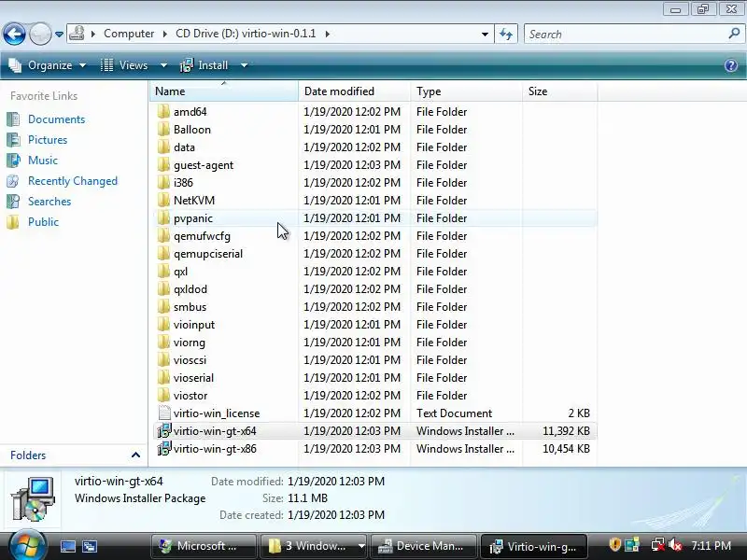Select the qemufwcfg folder icon
Image resolution: width=747 pixels, height=560 pixels.
[163, 236]
